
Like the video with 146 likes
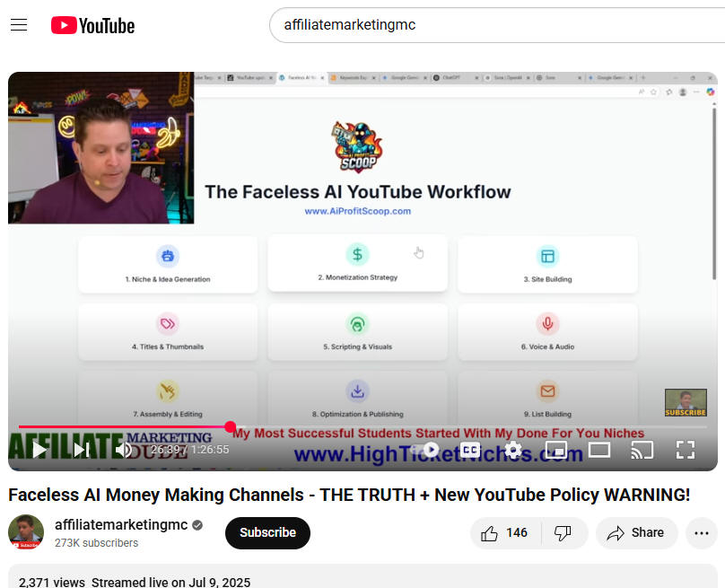(x=505, y=533)
